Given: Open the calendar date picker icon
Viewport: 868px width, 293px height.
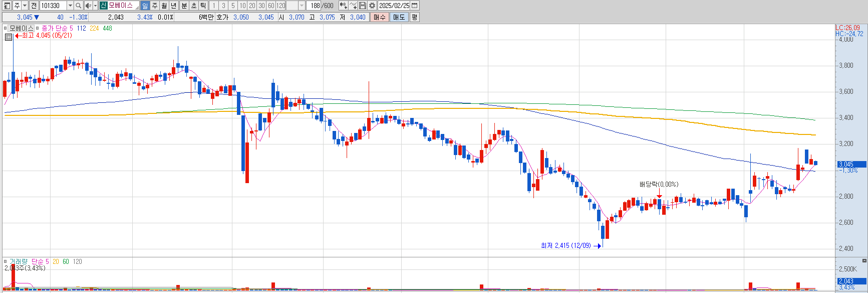Looking at the screenshot, I should 415,6.
